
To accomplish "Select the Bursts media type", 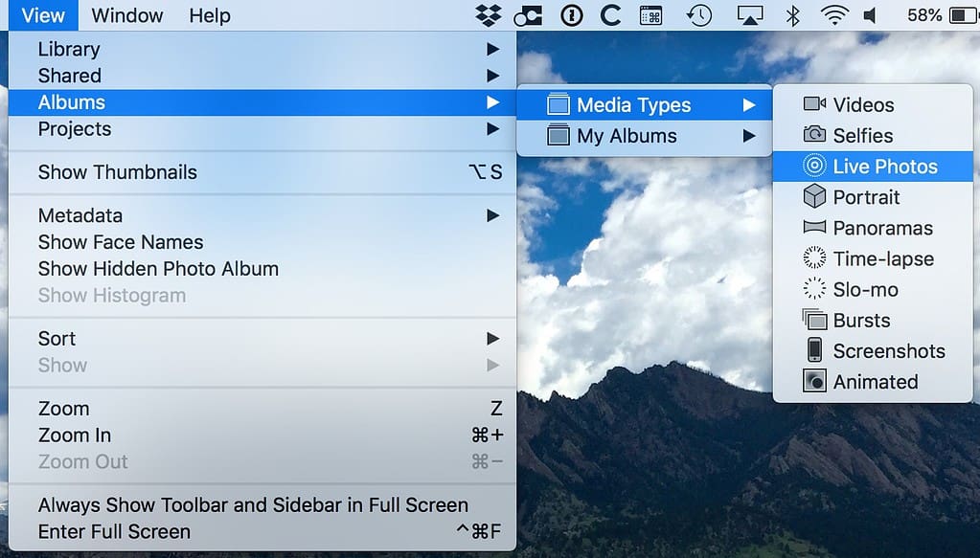I will (862, 320).
